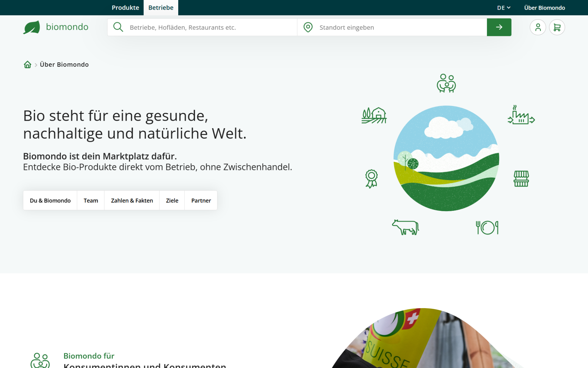Switch to the Produkte tab
Screen dimensions: 588x368
tap(125, 7)
